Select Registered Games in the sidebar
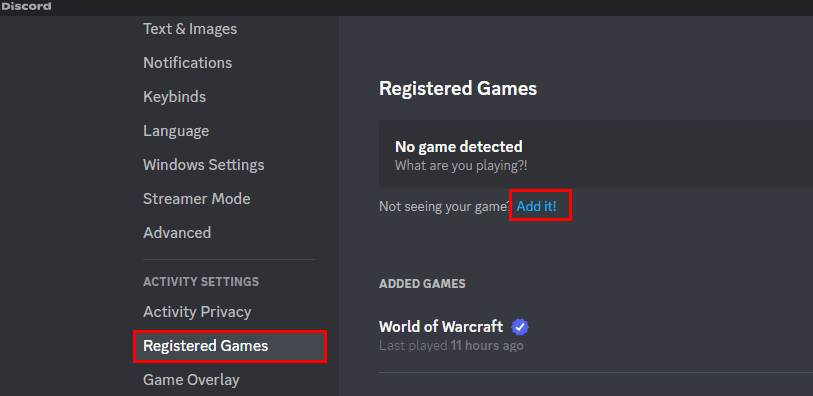 230,346
